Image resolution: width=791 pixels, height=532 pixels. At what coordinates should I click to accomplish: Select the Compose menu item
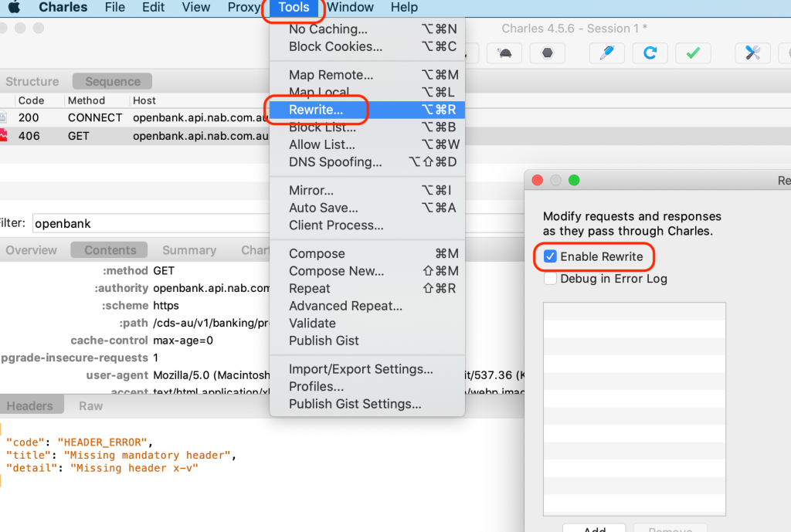click(x=367, y=253)
